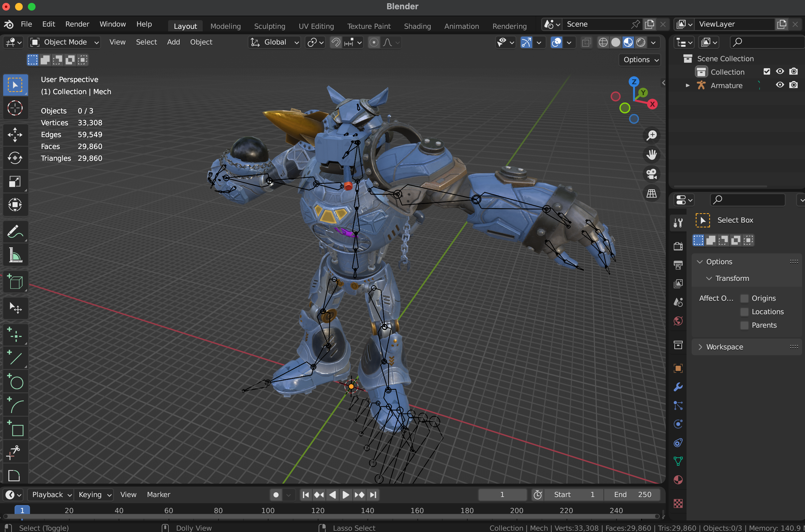Screen dimensions: 805x532
Task: Enable the Origins checkbox
Action: pos(744,298)
